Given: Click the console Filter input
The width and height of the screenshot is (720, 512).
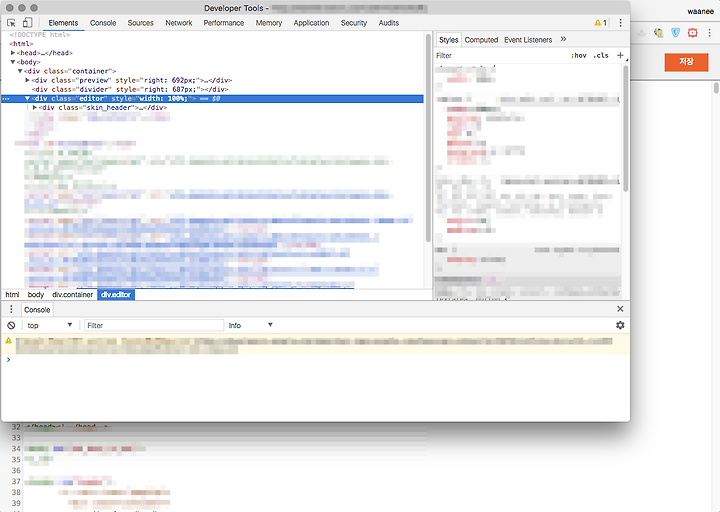Looking at the screenshot, I should point(154,325).
